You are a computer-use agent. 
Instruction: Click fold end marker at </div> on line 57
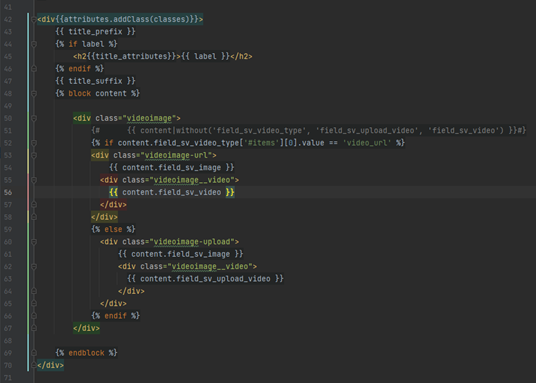[x=34, y=204]
